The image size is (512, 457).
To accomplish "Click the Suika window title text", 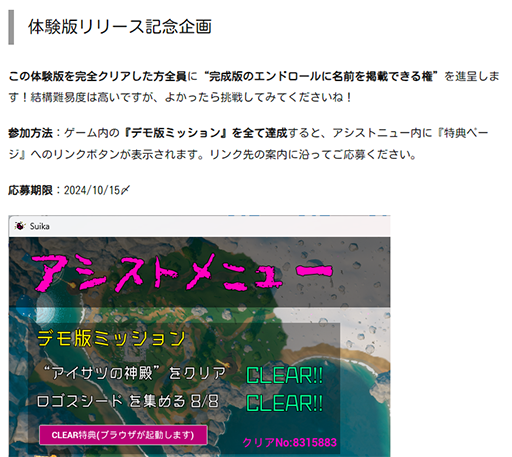I will 40,226.
